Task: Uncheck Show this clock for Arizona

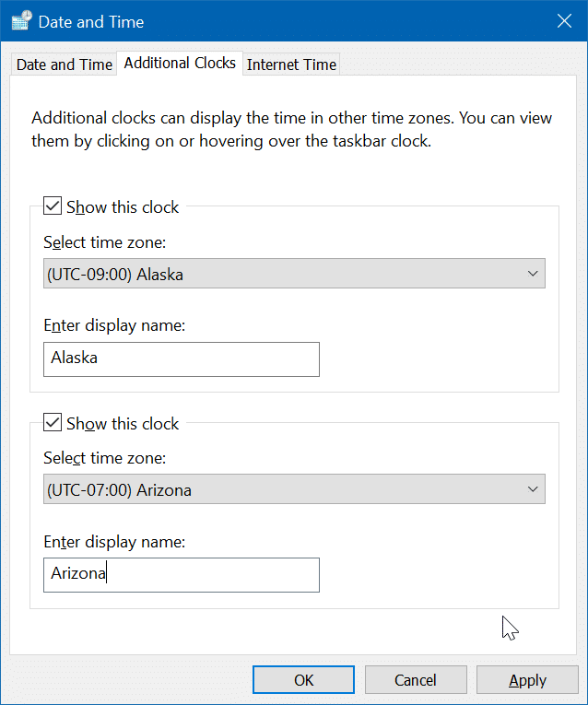Action: pos(53,423)
